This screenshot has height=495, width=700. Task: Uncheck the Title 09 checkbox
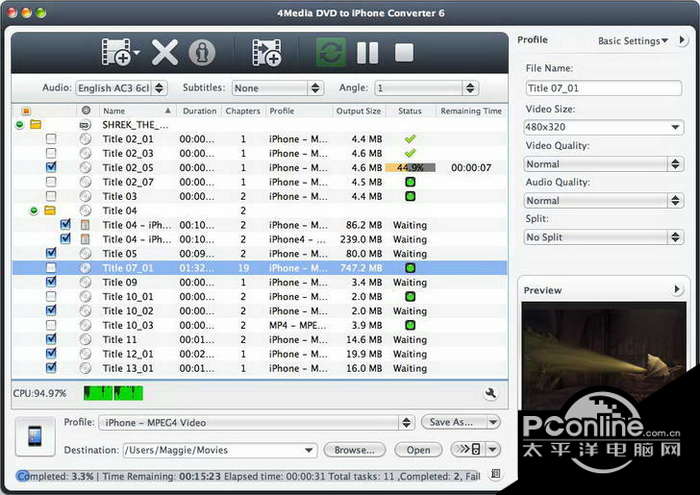tap(51, 282)
